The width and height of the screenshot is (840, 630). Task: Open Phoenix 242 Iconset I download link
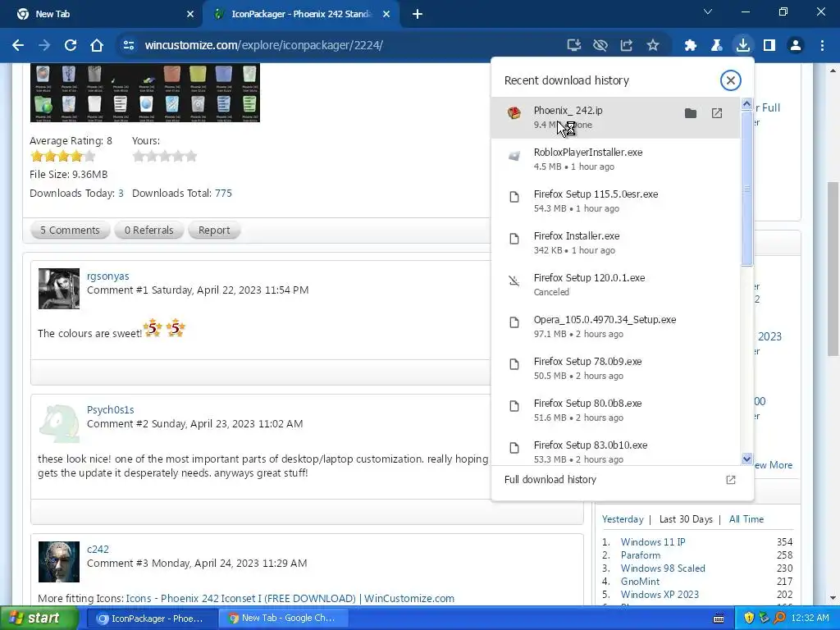point(290,598)
